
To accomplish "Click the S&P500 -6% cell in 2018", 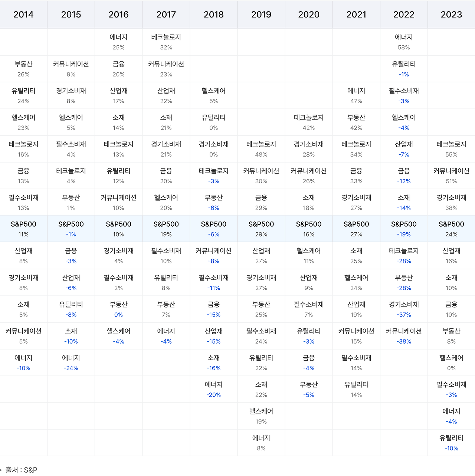I will tap(213, 229).
